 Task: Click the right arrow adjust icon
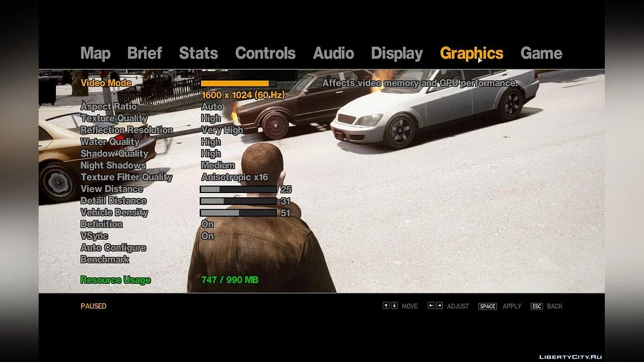(x=440, y=306)
